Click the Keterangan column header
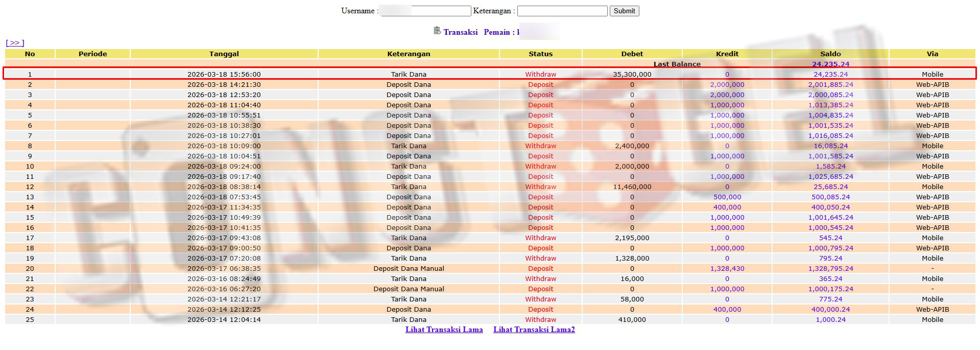 pyautogui.click(x=409, y=54)
